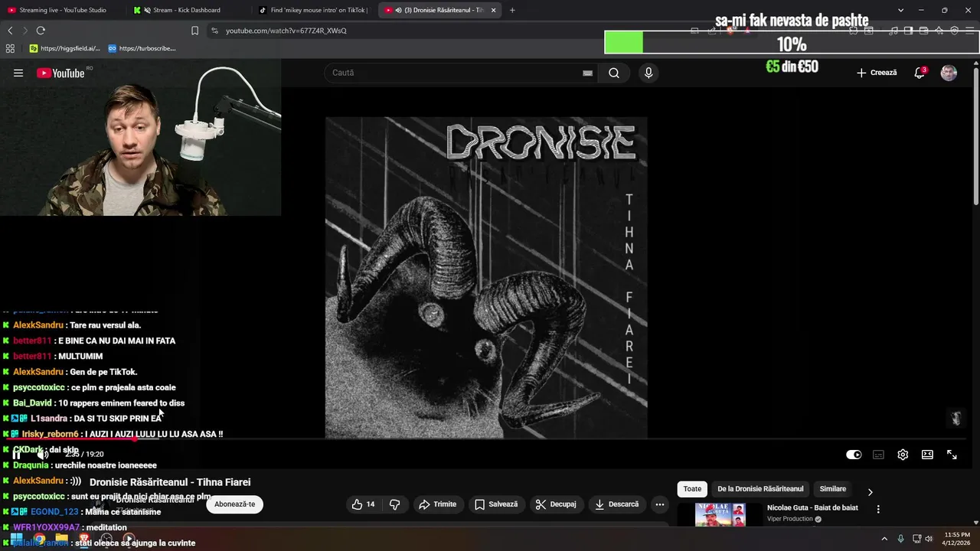Open browser main menu
This screenshot has height=551, width=980.
tap(970, 31)
